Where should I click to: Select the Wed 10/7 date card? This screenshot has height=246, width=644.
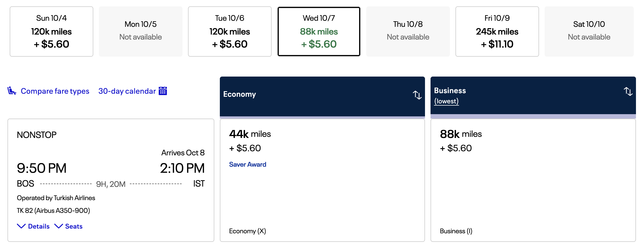point(319,31)
